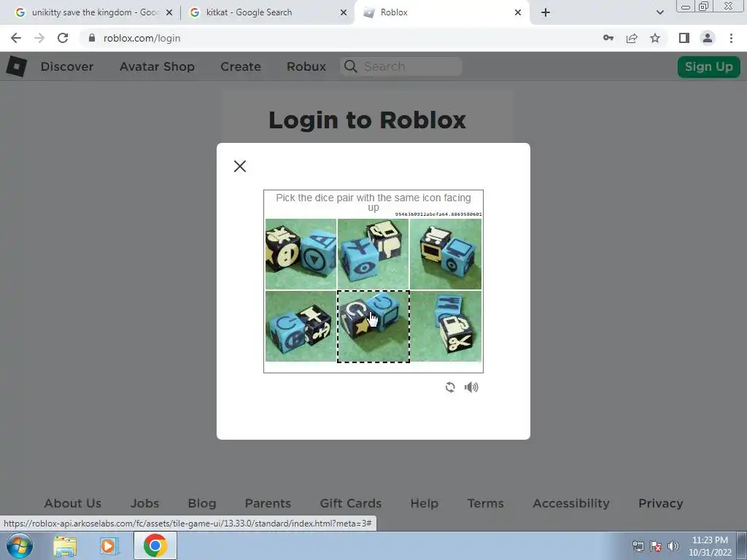Open the Chrome profile menu

(x=708, y=38)
